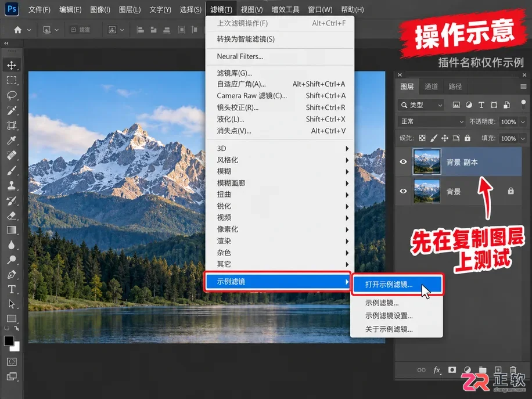
Task: Select the Pen tool
Action: pos(12,275)
